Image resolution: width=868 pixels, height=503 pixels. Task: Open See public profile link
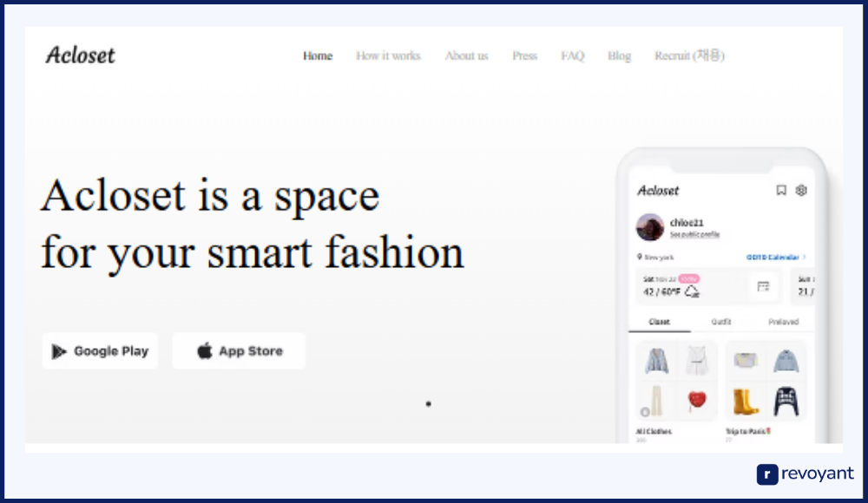tap(694, 235)
